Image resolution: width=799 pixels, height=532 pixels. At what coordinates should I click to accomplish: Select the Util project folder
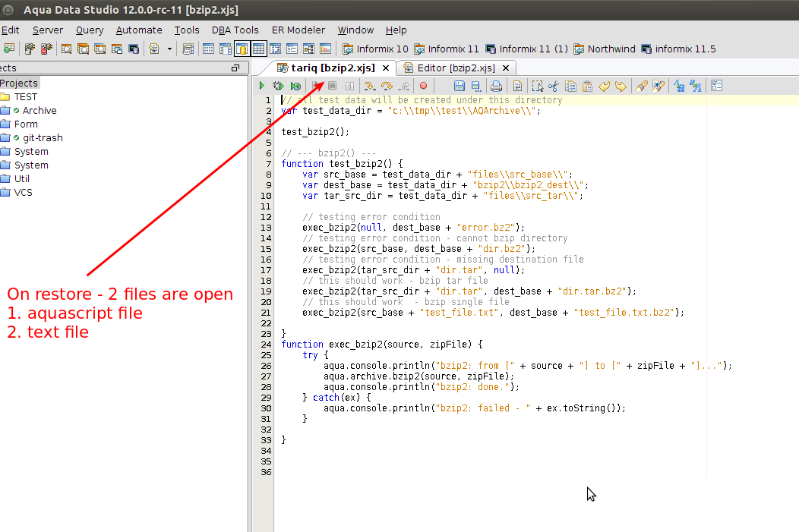click(x=15, y=178)
